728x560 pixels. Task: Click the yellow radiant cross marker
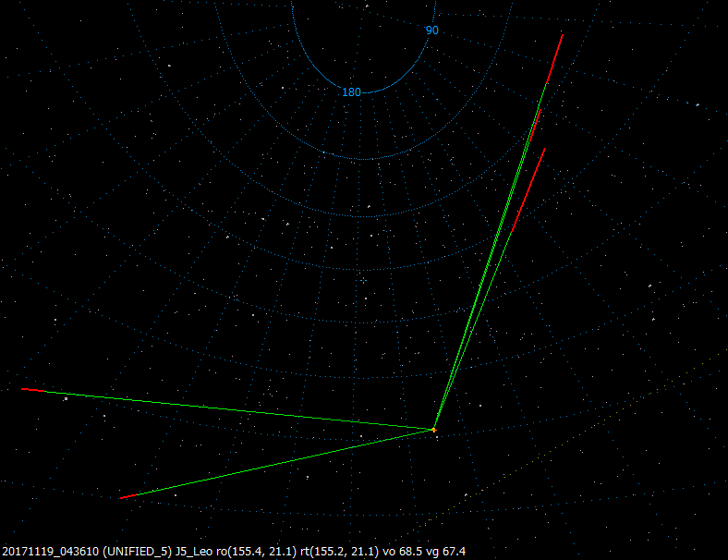(x=433, y=430)
